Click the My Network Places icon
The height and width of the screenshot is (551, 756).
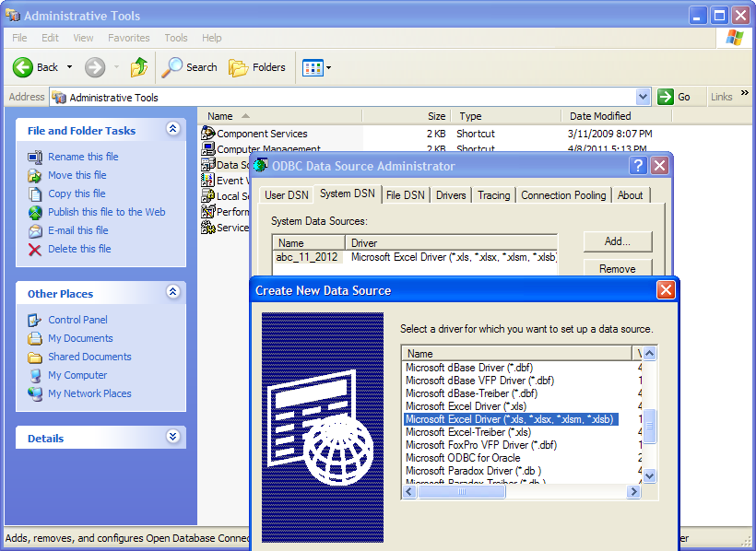pos(35,393)
